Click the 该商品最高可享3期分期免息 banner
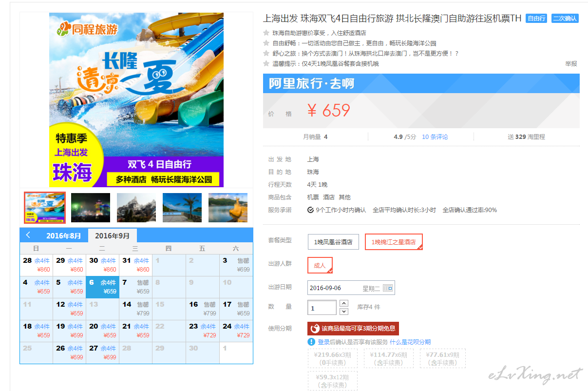588x391 pixels. [x=353, y=329]
